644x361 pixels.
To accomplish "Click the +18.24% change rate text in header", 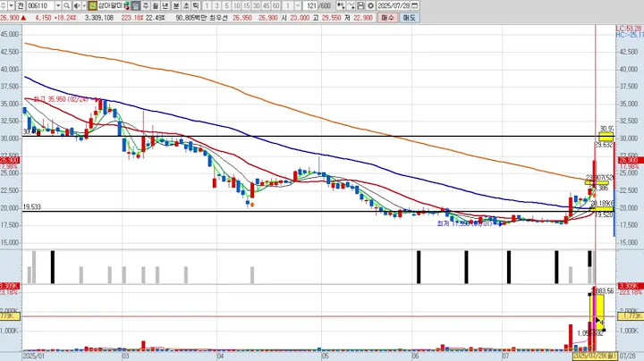I will coord(65,18).
